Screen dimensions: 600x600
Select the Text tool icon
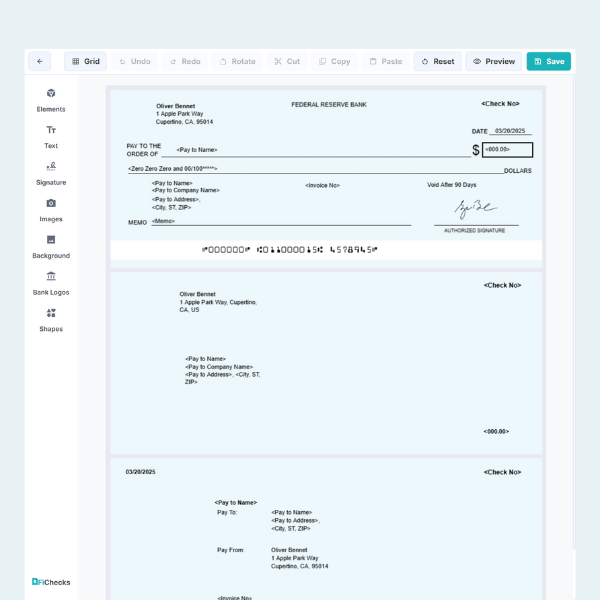(51, 130)
